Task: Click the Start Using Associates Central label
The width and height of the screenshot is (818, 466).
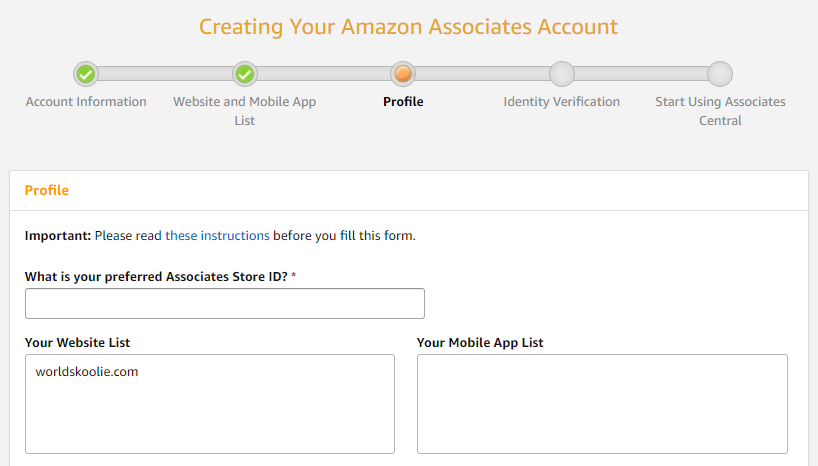Action: 720,111
